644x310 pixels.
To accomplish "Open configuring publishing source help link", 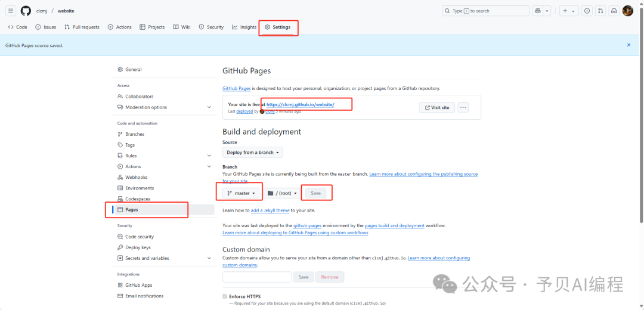I will pyautogui.click(x=423, y=174).
